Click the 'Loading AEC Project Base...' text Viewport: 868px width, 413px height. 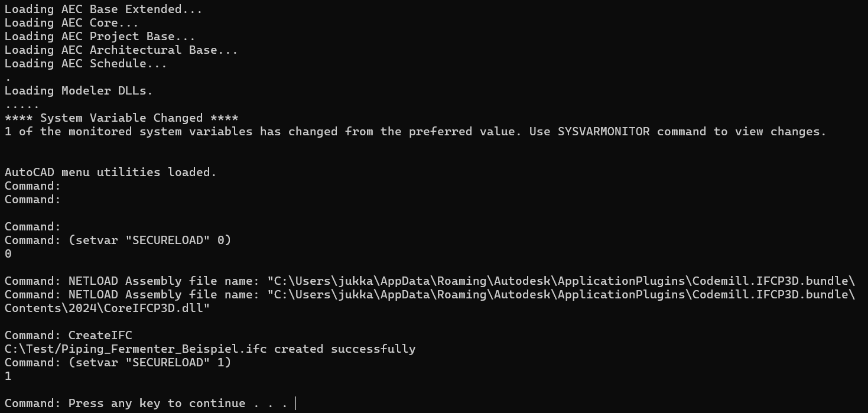[x=100, y=37]
